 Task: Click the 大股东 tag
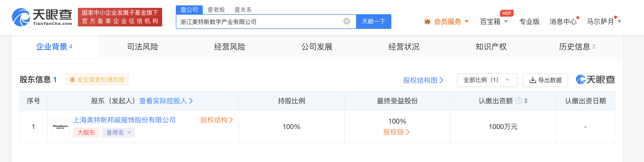click(86, 132)
